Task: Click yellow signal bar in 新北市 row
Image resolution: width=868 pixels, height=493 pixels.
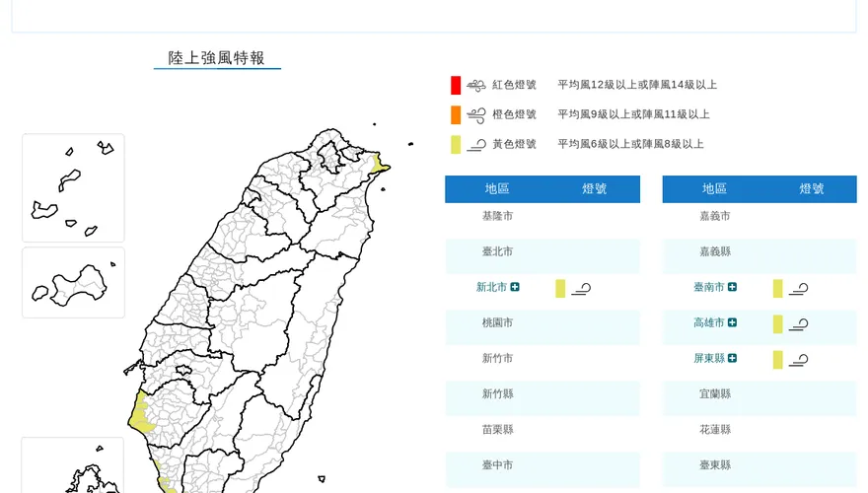Action: coord(560,288)
